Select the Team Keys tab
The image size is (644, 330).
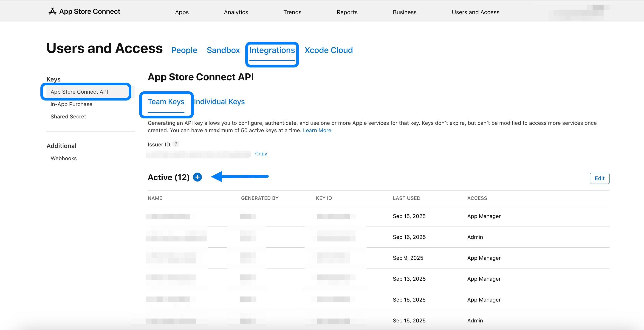click(x=166, y=102)
